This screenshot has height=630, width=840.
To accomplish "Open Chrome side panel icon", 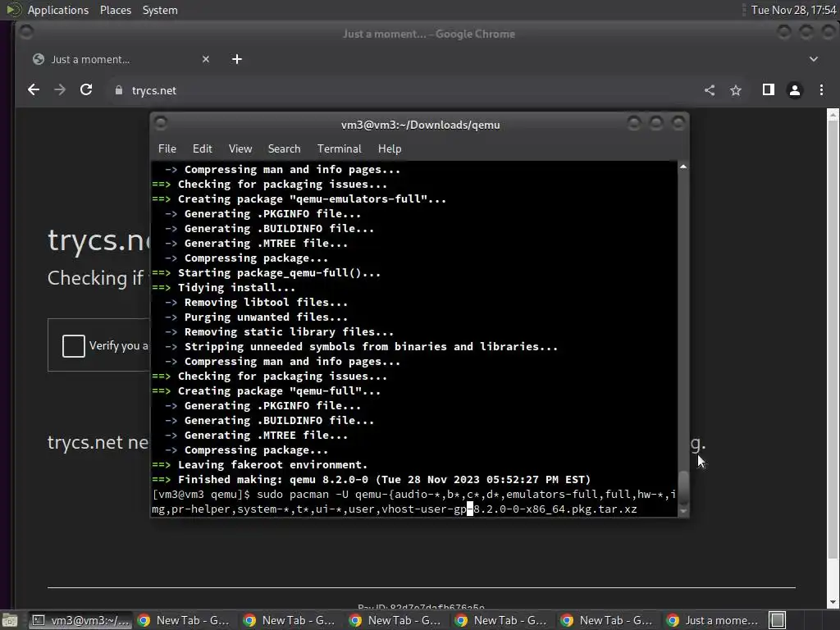I will pos(769,90).
